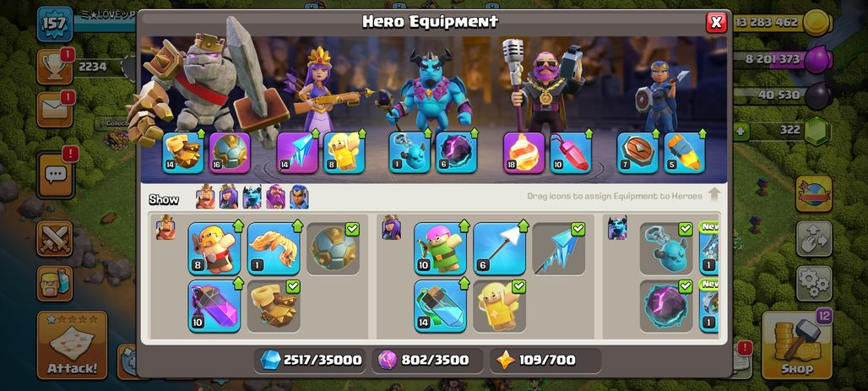Image resolution: width=868 pixels, height=391 pixels.
Task: Tap the Attack! button
Action: tap(72, 345)
